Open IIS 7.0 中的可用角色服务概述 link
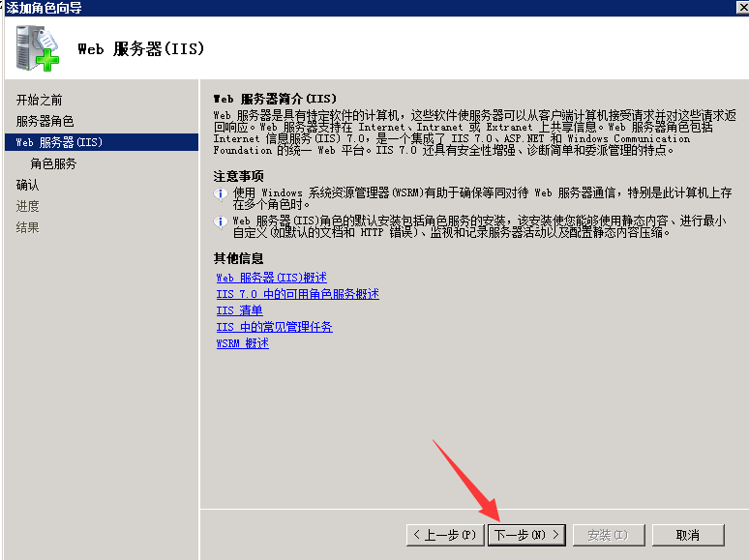The height and width of the screenshot is (560, 749). (x=298, y=294)
